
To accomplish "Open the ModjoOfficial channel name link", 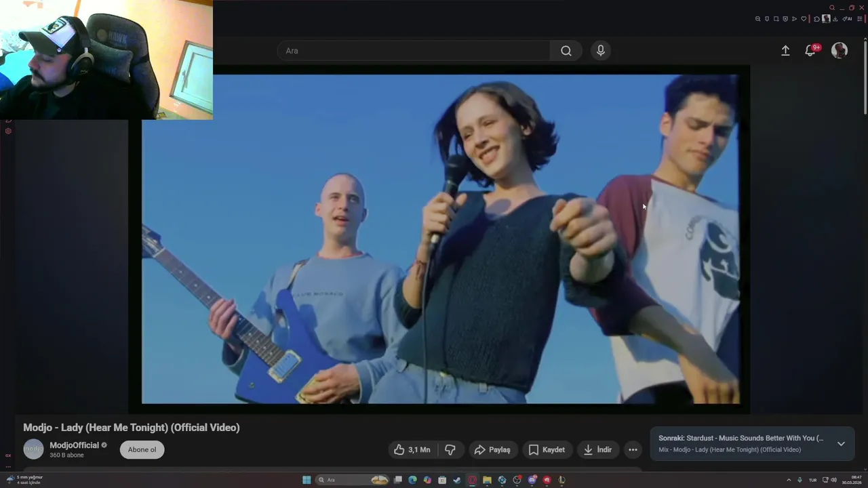I will pyautogui.click(x=75, y=445).
